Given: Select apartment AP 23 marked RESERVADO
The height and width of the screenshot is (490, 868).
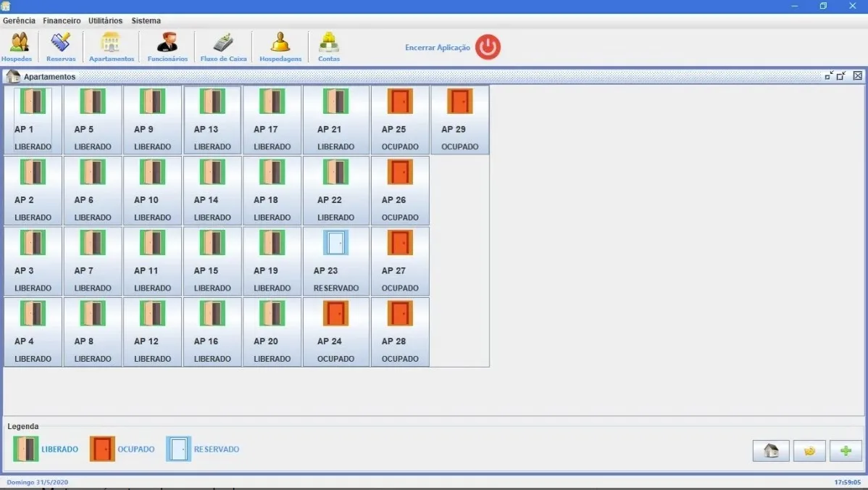Looking at the screenshot, I should point(336,262).
